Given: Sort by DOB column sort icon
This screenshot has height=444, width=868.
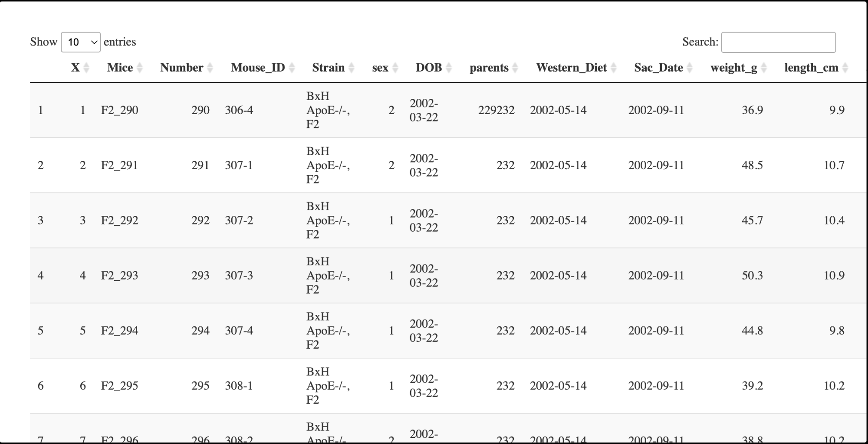Looking at the screenshot, I should coord(449,68).
